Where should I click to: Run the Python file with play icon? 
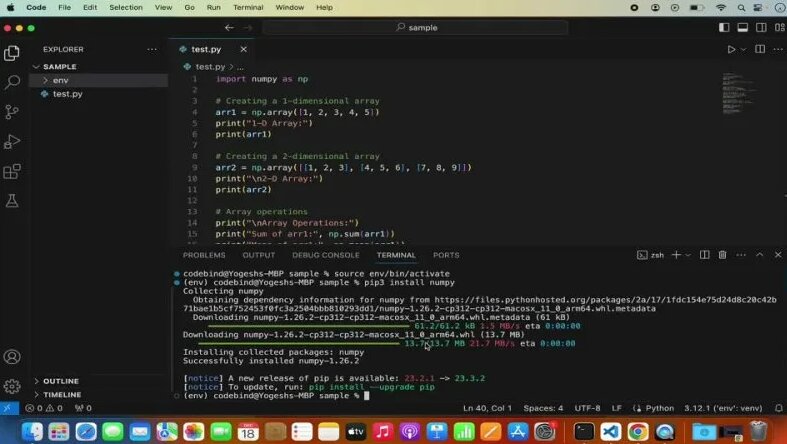coord(731,49)
